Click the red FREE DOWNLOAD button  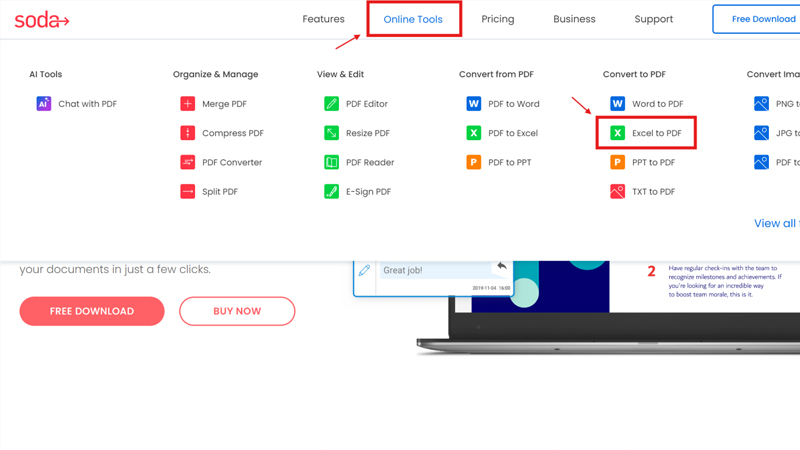[92, 311]
